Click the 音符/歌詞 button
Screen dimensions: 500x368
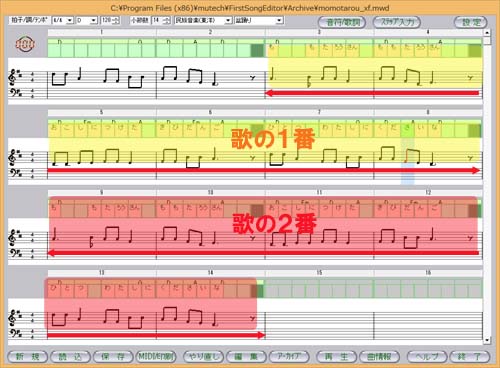342,22
